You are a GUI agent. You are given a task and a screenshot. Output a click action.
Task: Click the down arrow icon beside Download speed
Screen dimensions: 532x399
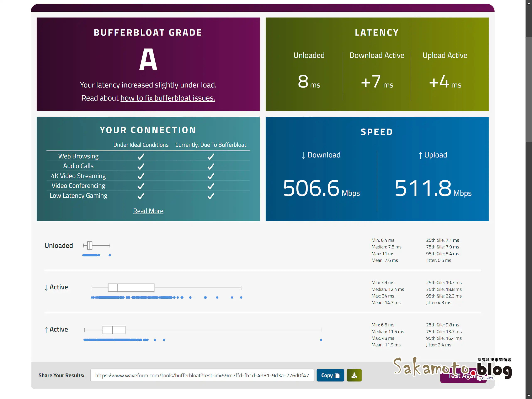coord(304,155)
